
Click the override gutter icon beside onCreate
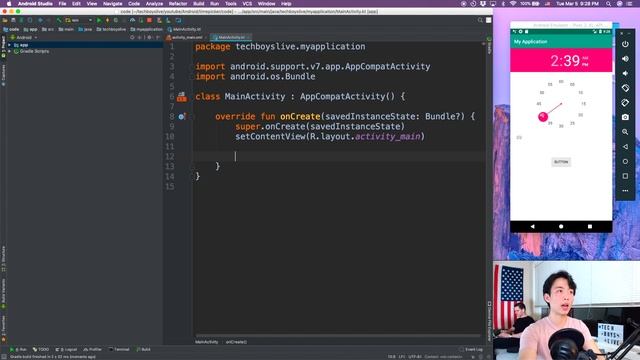coord(182,117)
